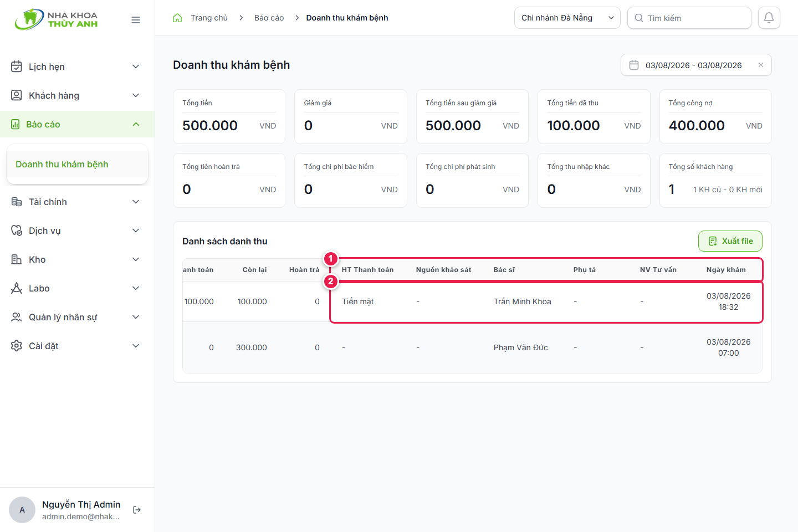Click the logout icon beside Nguyễn Thị Admin

(x=137, y=510)
